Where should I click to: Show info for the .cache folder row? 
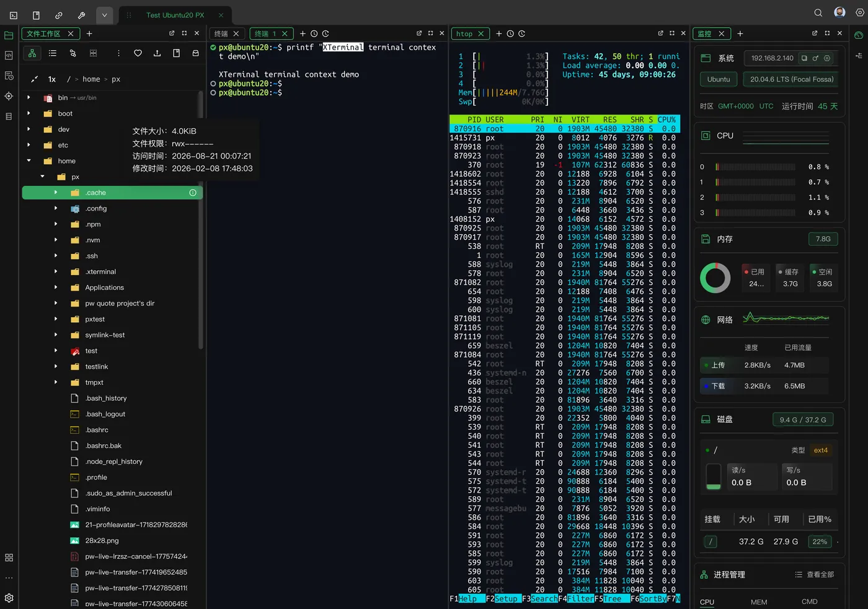click(x=193, y=193)
